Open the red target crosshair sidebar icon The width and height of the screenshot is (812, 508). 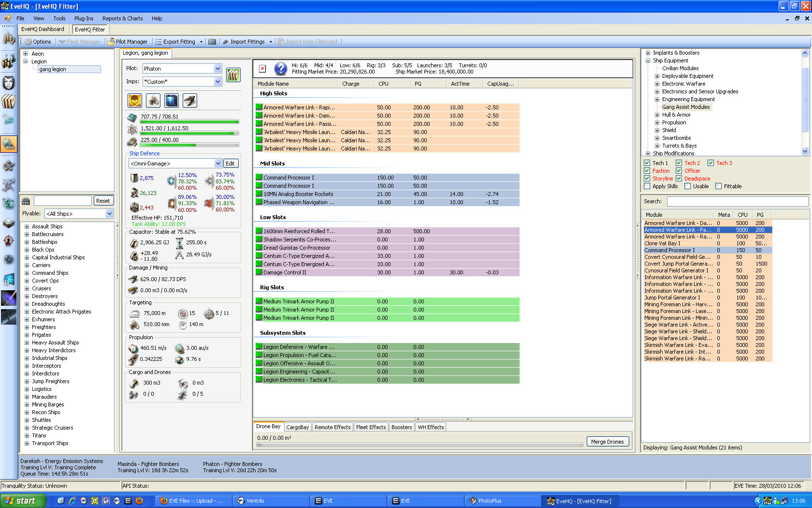click(x=9, y=240)
